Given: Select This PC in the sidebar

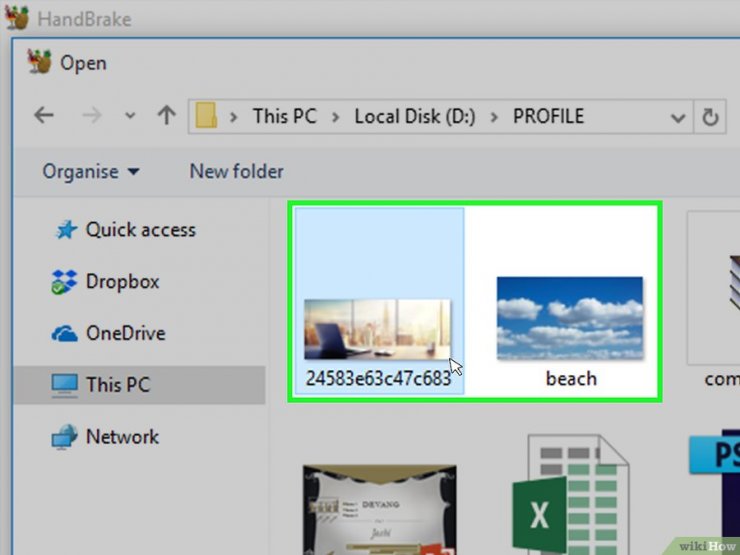Looking at the screenshot, I should click(x=139, y=385).
